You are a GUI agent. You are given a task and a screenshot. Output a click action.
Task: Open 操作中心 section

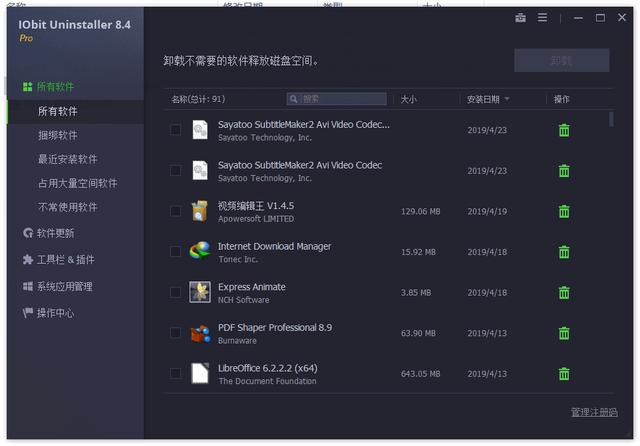(56, 313)
